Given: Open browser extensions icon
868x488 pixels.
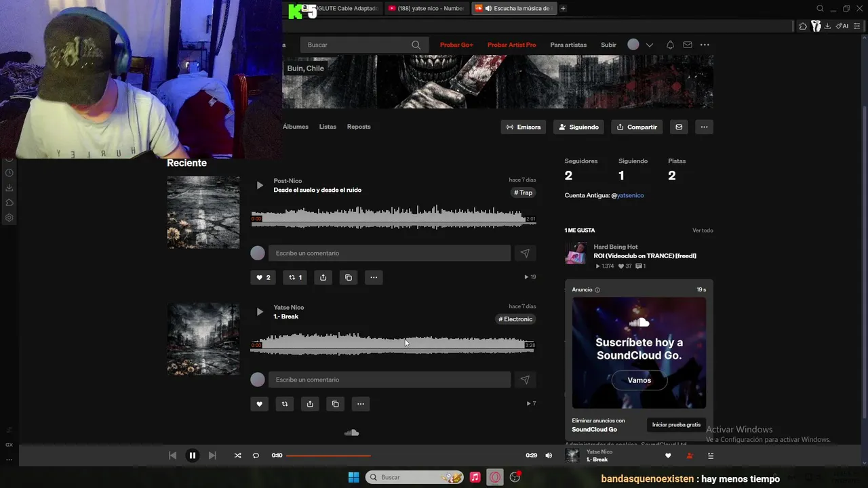Looking at the screenshot, I should tap(803, 26).
